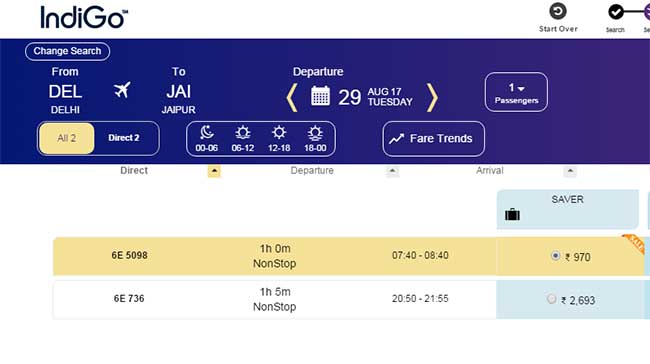This screenshot has height=364, width=650.
Task: Go to next departure date with right chevron
Action: pyautogui.click(x=432, y=97)
